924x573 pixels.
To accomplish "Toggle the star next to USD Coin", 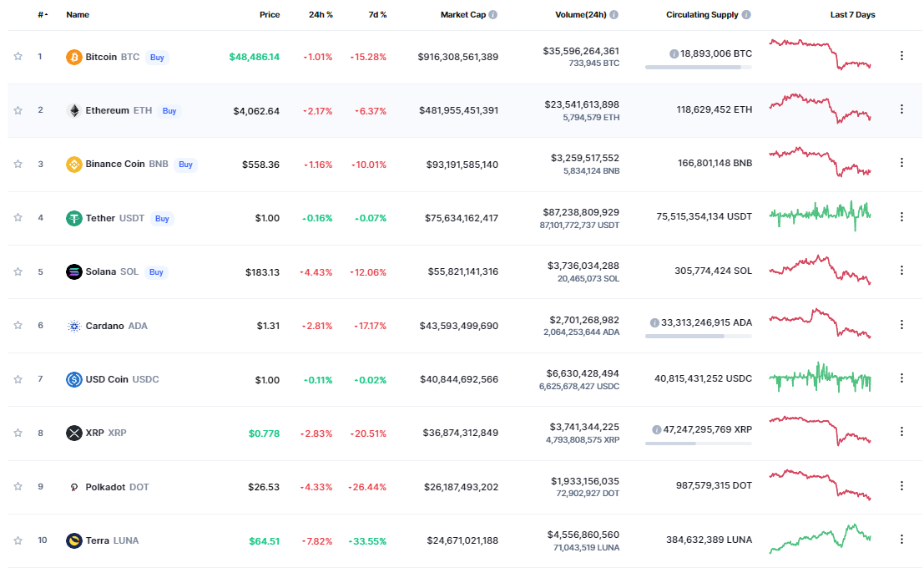I will (x=18, y=379).
